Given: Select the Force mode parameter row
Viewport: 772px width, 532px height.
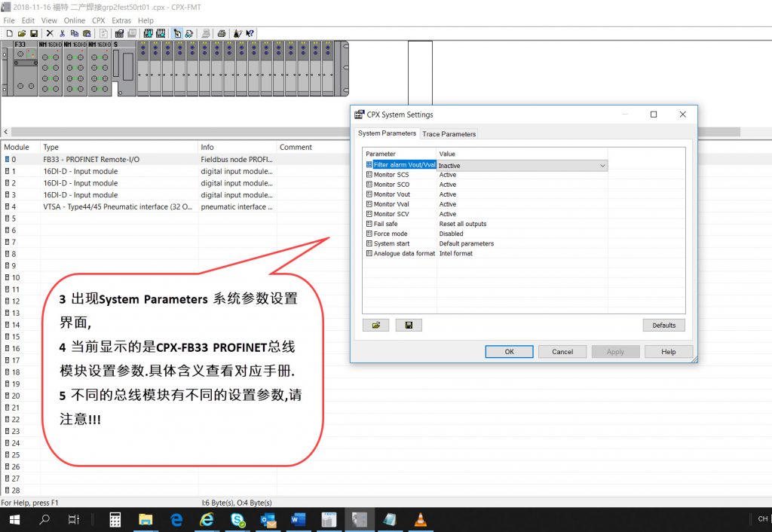Looking at the screenshot, I should [486, 234].
